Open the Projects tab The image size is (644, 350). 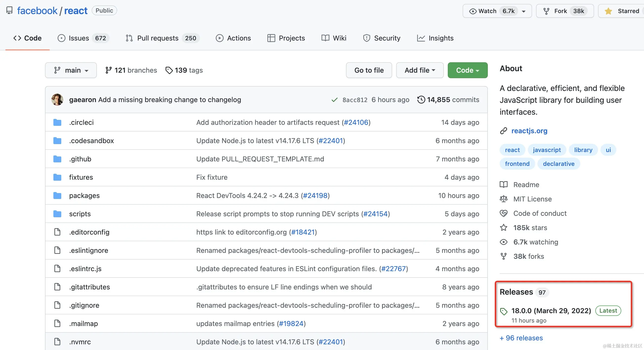(x=286, y=38)
